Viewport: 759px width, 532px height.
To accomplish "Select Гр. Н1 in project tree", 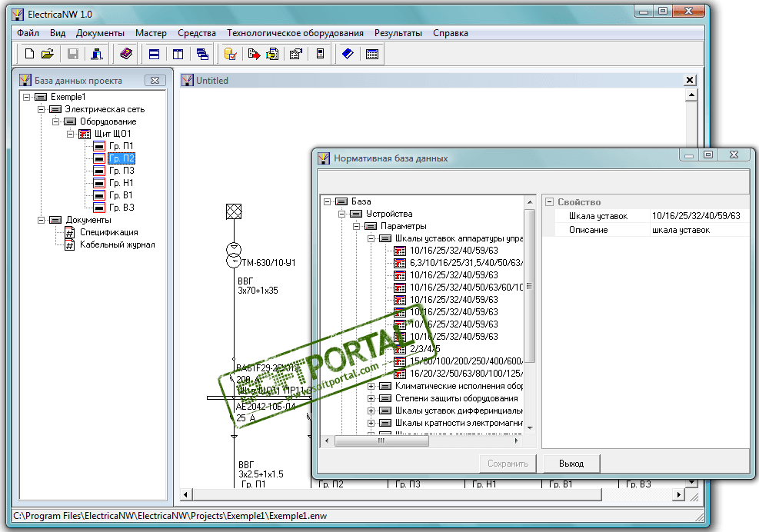I will pyautogui.click(x=121, y=183).
